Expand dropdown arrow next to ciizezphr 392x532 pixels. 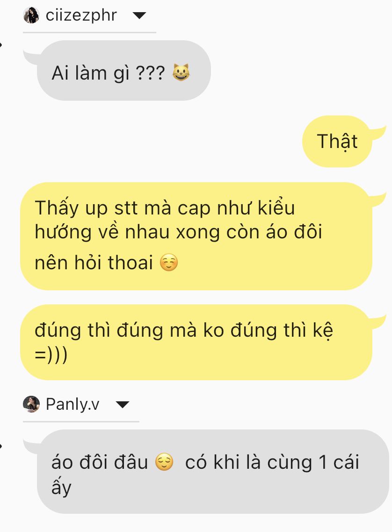pos(139,15)
